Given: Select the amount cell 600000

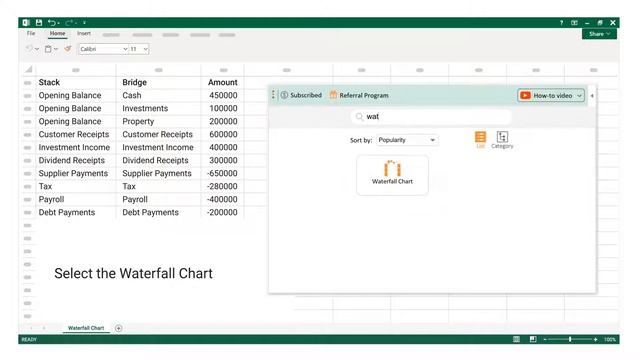Looking at the screenshot, I should point(222,135).
